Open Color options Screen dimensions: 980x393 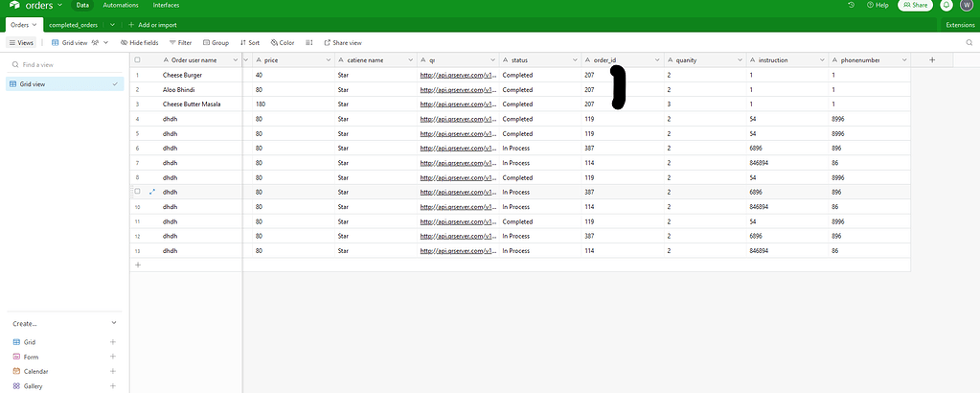[283, 42]
